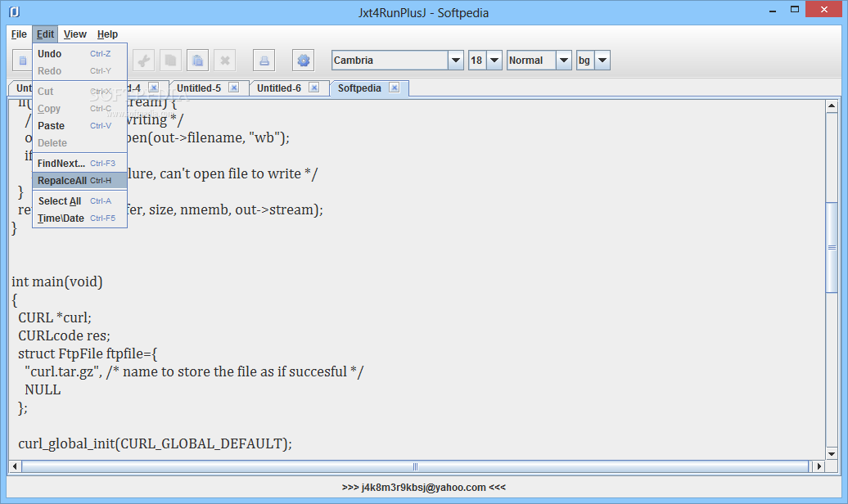848x504 pixels.
Task: Choose Delete in the Edit menu
Action: [x=79, y=142]
